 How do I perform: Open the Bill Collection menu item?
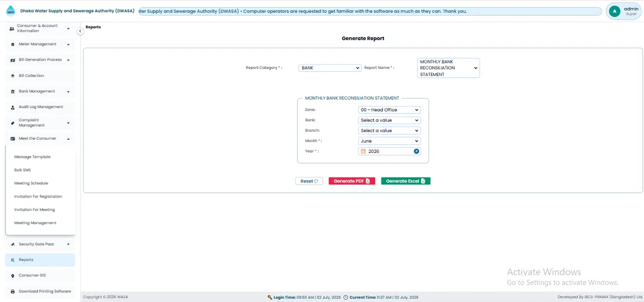coord(40,76)
